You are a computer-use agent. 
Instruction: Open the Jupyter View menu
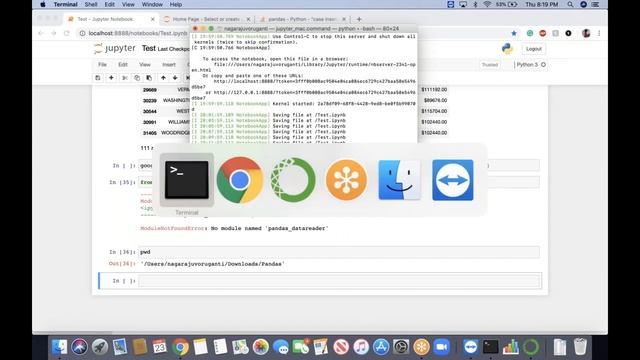[145, 64]
